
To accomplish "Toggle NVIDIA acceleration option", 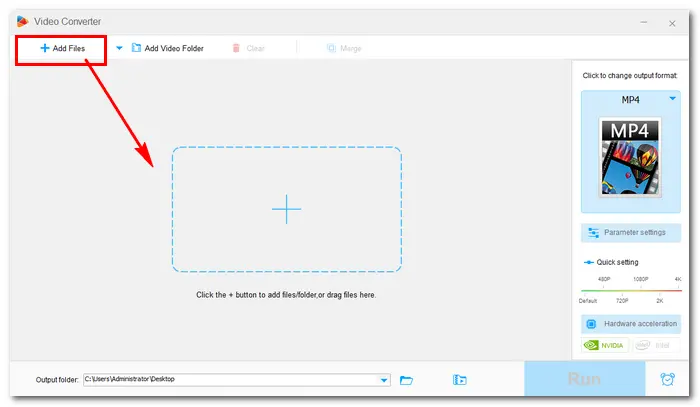I will coord(604,345).
